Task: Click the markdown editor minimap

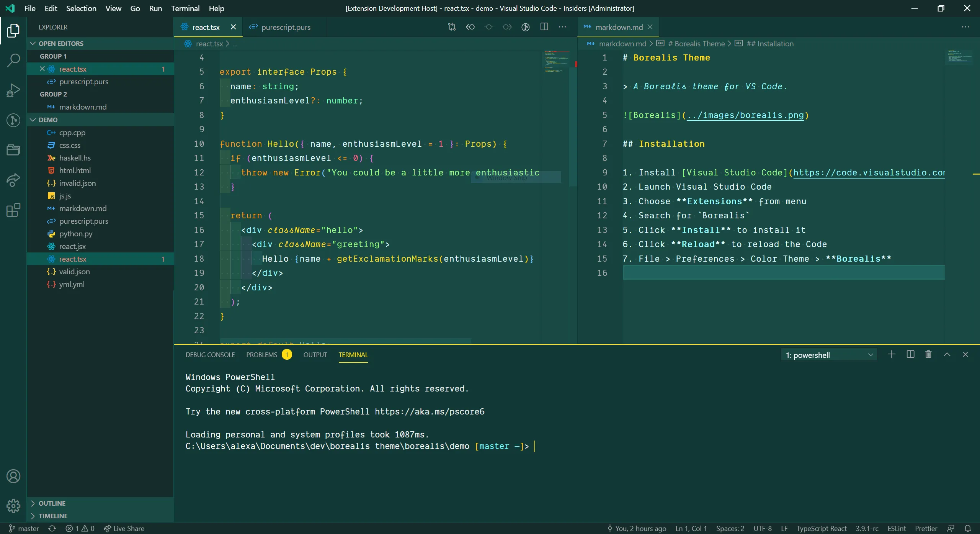Action: 959,57
